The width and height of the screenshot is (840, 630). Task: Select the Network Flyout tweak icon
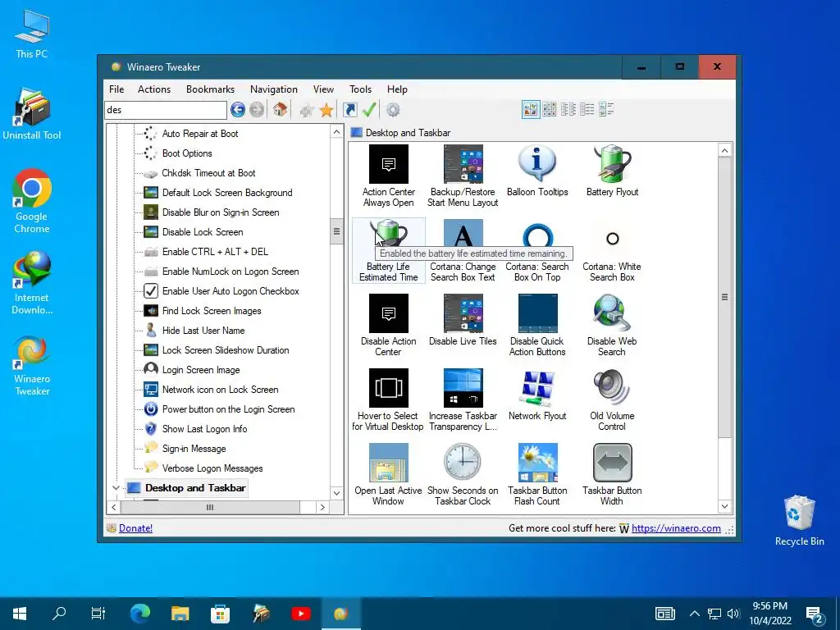537,395
